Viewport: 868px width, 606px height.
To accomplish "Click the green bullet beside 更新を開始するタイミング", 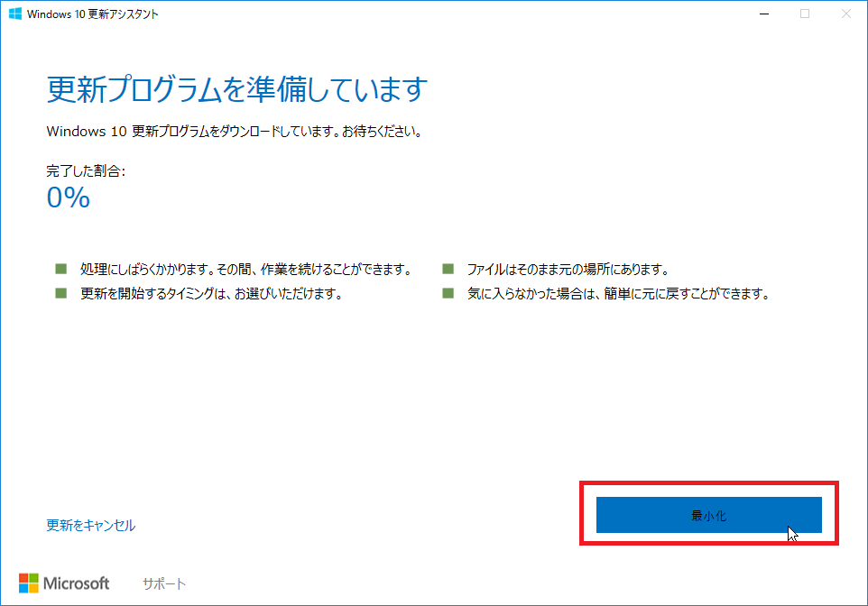I will point(60,293).
